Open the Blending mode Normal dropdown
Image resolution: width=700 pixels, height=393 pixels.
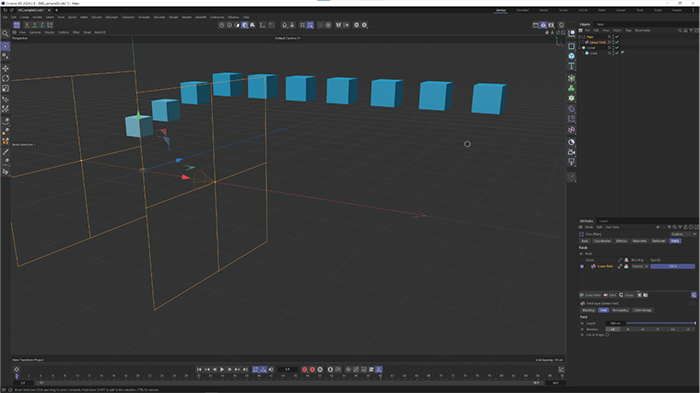pyautogui.click(x=640, y=266)
